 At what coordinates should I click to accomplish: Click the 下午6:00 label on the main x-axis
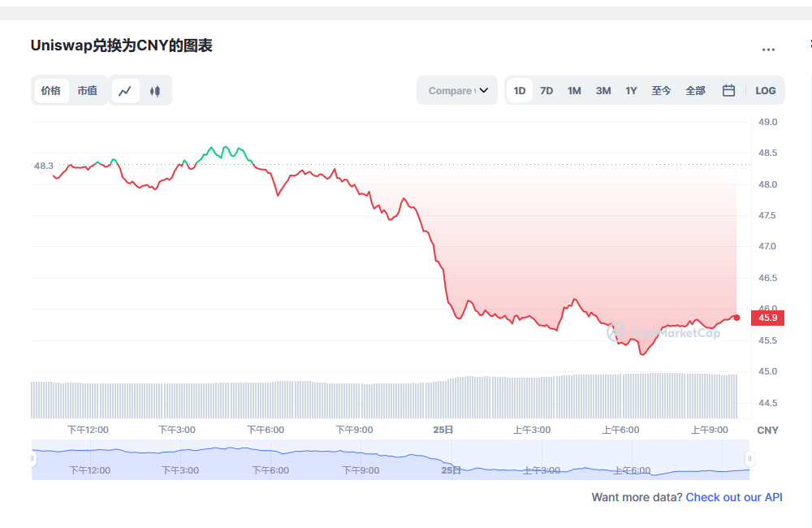[x=266, y=430]
